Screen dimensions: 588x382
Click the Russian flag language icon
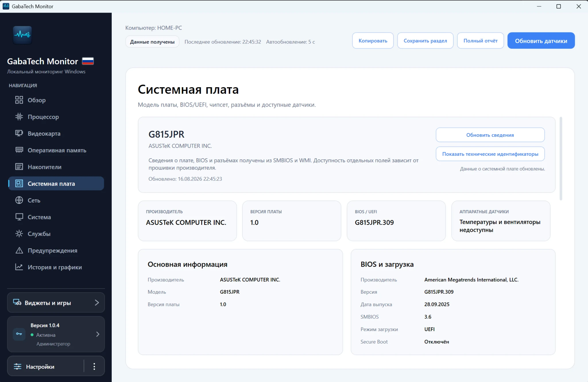[x=88, y=61]
